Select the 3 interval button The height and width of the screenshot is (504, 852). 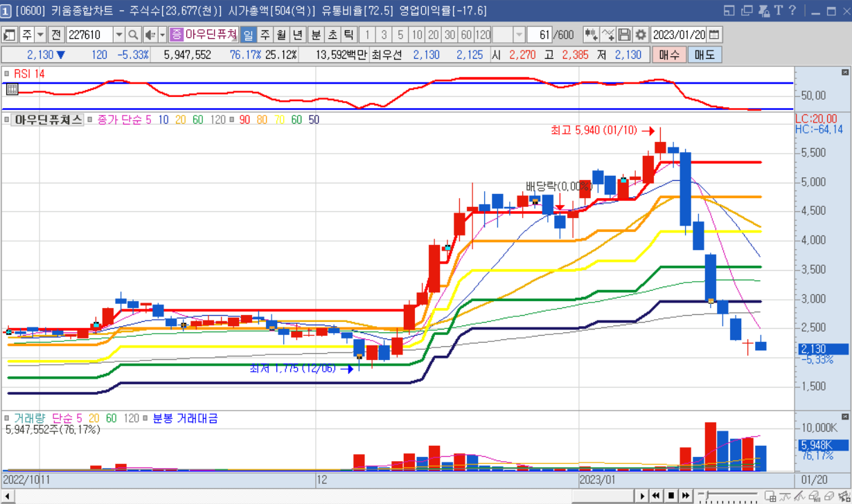384,35
